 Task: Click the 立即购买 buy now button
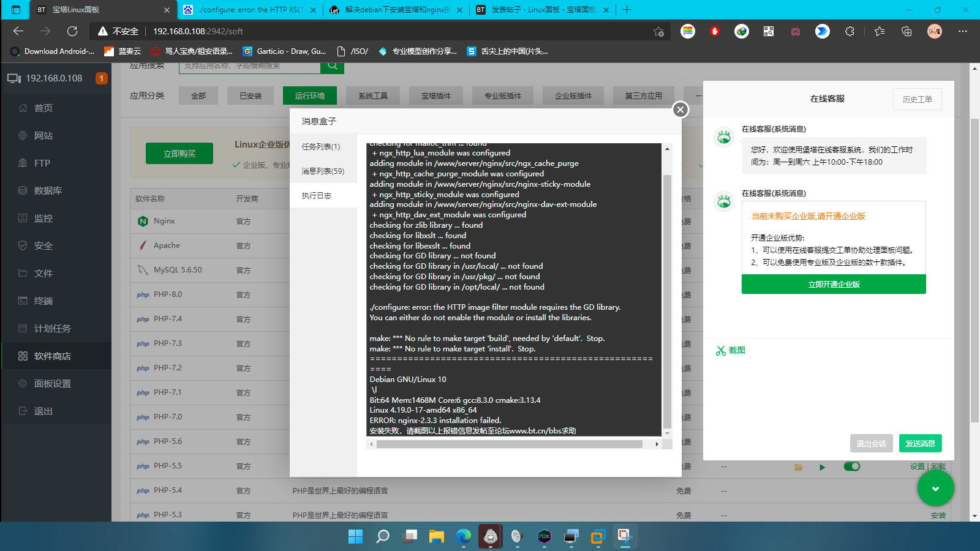pyautogui.click(x=179, y=154)
